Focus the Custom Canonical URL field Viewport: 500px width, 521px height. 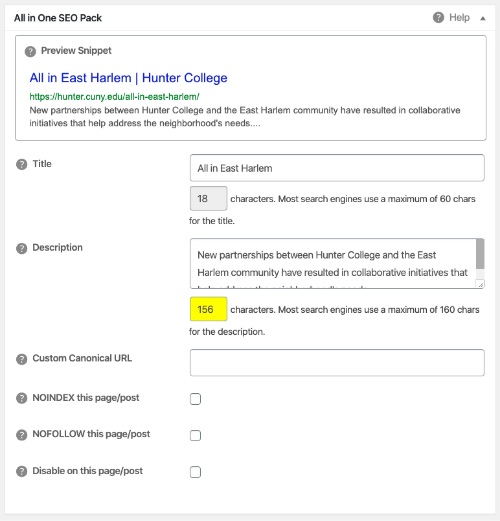(337, 363)
